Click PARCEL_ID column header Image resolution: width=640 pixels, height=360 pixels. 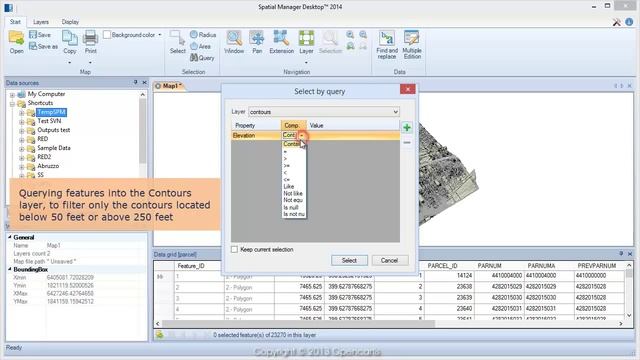(x=448, y=266)
